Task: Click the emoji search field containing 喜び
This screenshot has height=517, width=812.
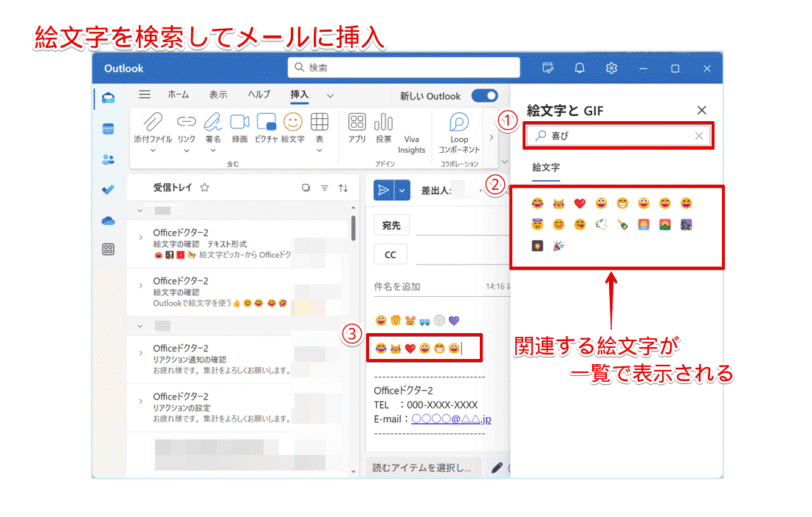Action: [618, 136]
